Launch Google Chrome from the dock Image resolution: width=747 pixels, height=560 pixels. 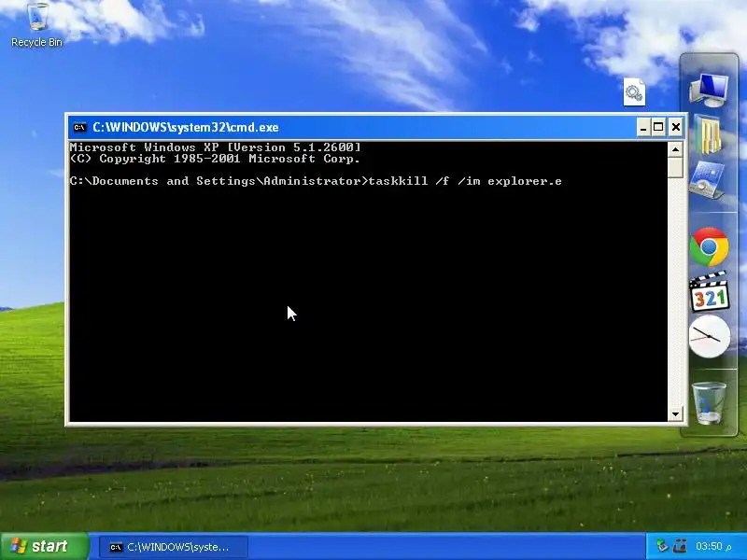(709, 246)
